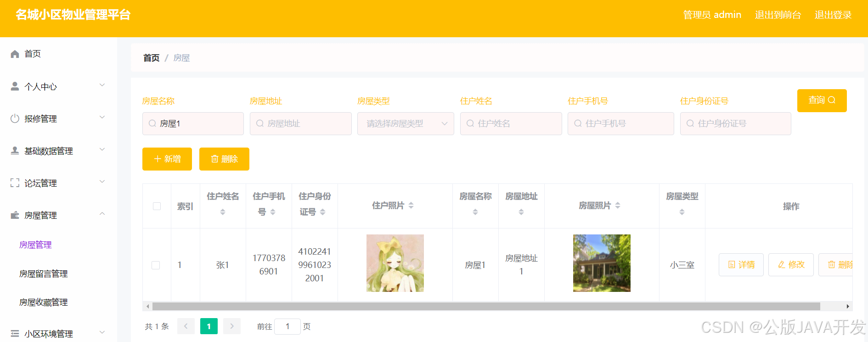This screenshot has width=868, height=342.
Task: Go to the previous page with the left chevron
Action: 186,326
